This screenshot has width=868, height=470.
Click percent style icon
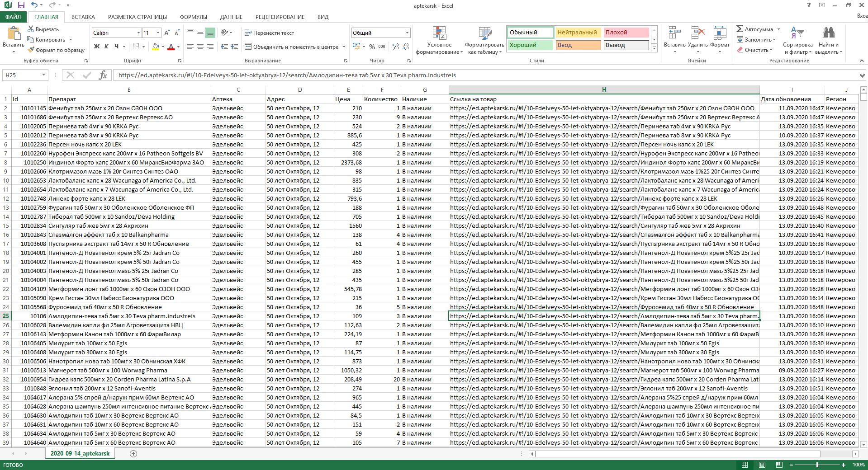click(x=372, y=47)
